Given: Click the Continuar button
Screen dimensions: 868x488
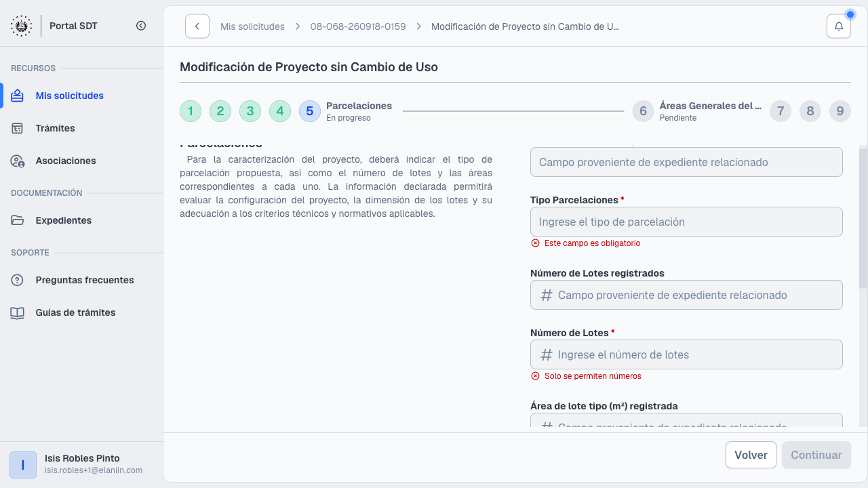Looking at the screenshot, I should [x=816, y=455].
